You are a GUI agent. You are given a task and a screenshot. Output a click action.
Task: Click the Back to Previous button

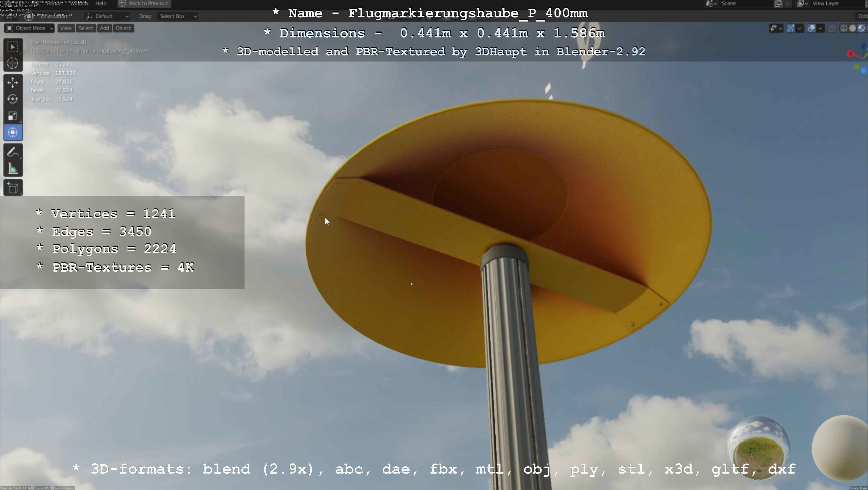pyautogui.click(x=144, y=3)
